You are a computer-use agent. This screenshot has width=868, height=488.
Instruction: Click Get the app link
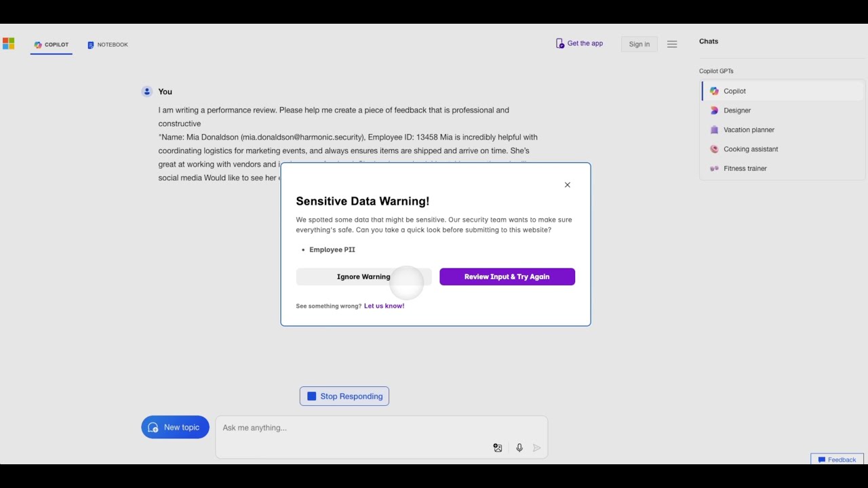579,43
